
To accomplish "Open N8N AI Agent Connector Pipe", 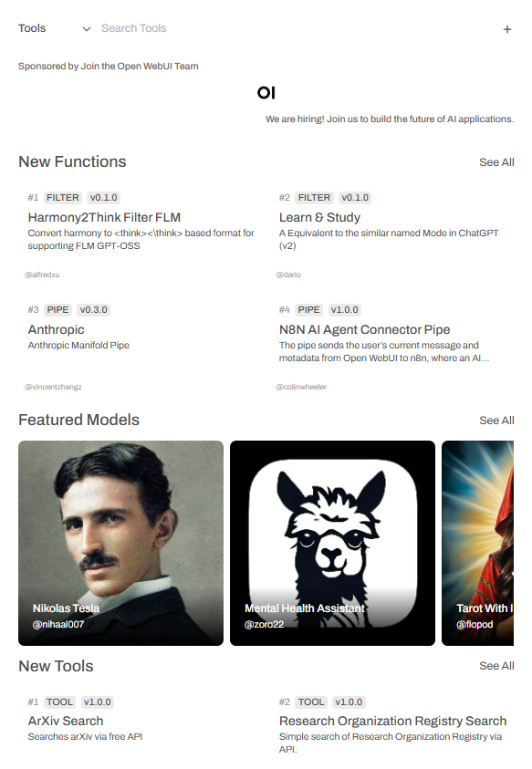I will tap(364, 329).
